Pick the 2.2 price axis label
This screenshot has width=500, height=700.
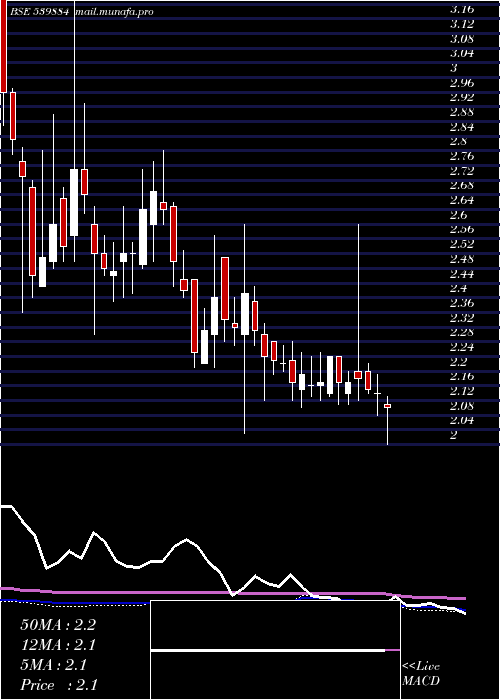point(458,362)
